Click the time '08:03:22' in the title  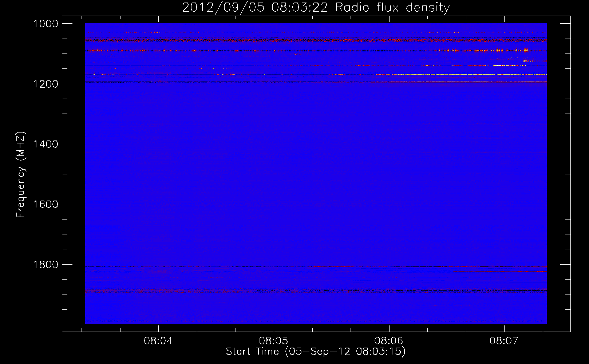click(x=300, y=8)
